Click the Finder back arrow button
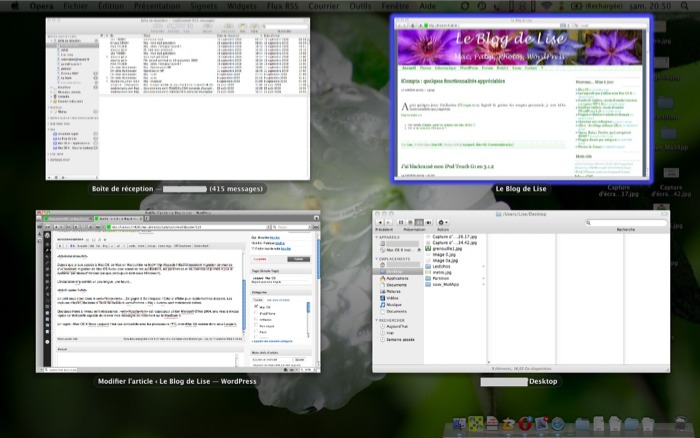700x438 pixels. pyautogui.click(x=381, y=222)
